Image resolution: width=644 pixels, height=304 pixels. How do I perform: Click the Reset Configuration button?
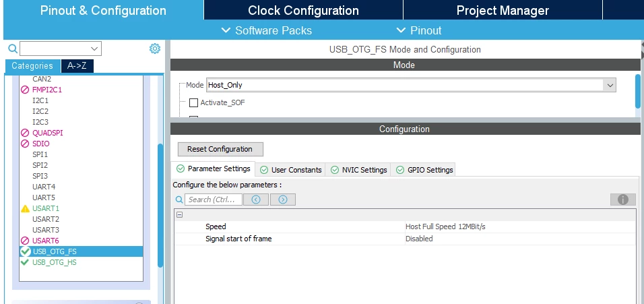click(x=220, y=149)
